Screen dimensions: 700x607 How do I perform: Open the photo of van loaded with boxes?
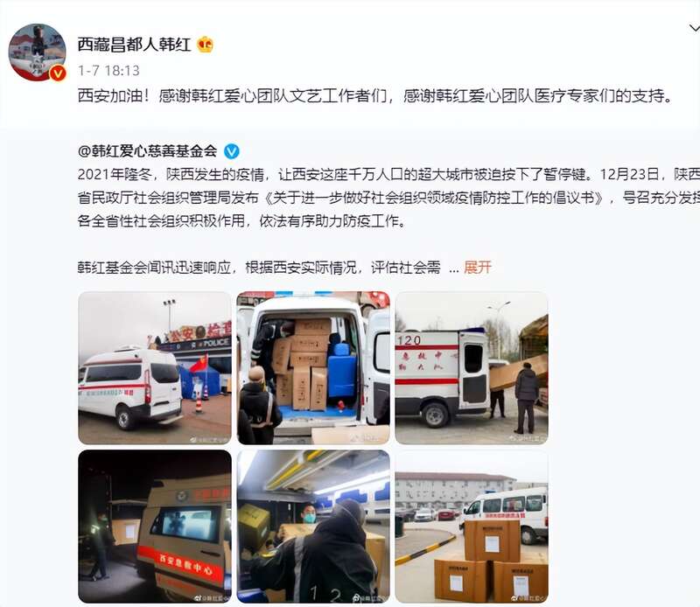[x=313, y=367]
